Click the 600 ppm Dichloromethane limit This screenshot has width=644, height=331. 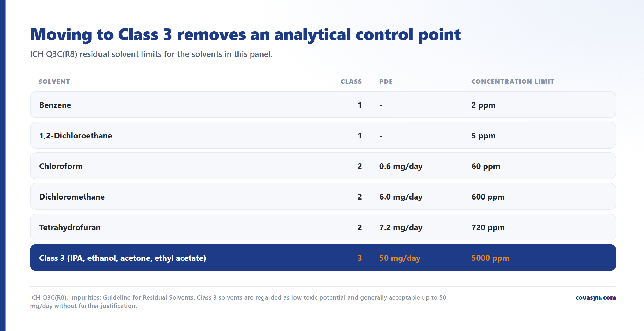point(488,197)
